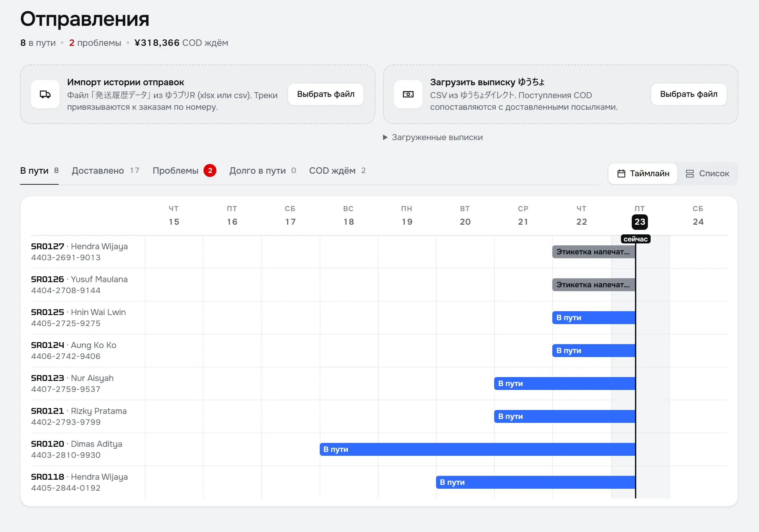Click the list icon on the Список button

[690, 173]
